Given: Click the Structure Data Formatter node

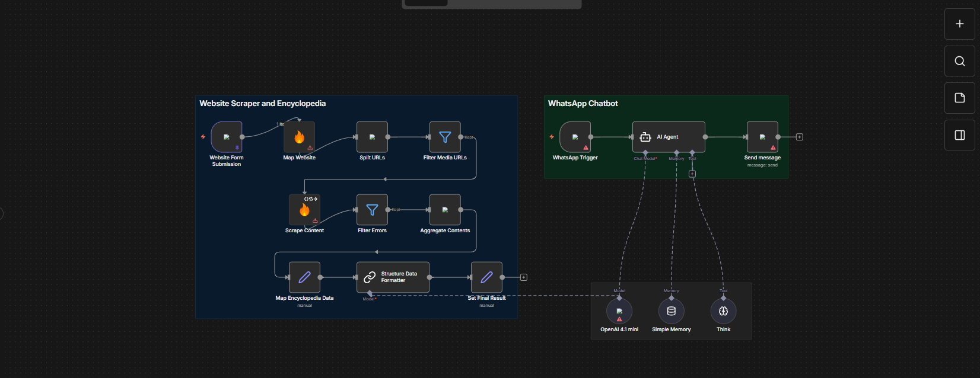Looking at the screenshot, I should 393,277.
